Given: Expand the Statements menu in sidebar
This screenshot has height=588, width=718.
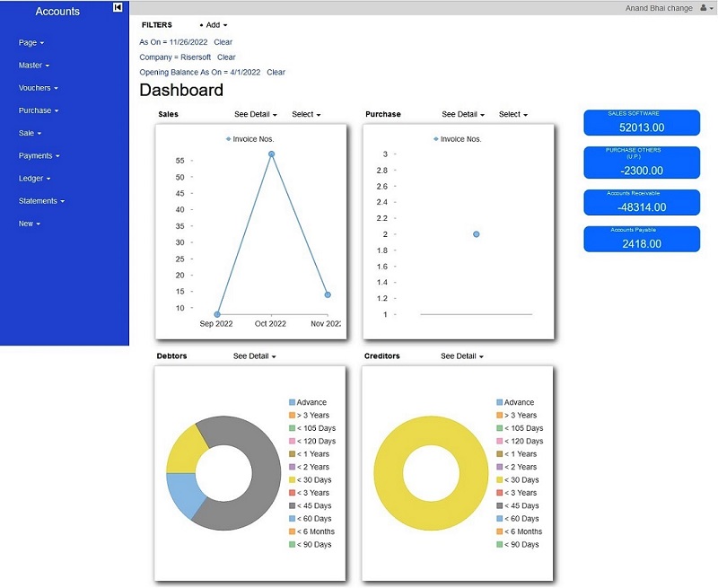Looking at the screenshot, I should point(41,201).
